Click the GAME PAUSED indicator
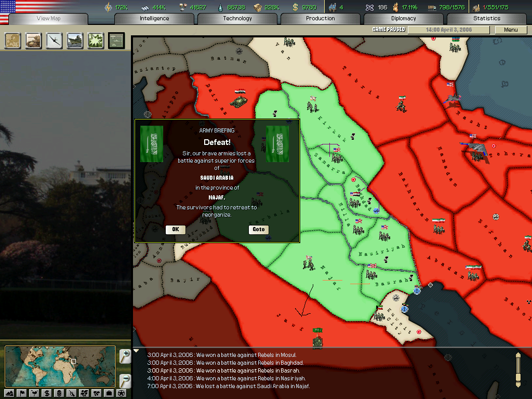Viewport: 532px width, 399px height. 389,30
